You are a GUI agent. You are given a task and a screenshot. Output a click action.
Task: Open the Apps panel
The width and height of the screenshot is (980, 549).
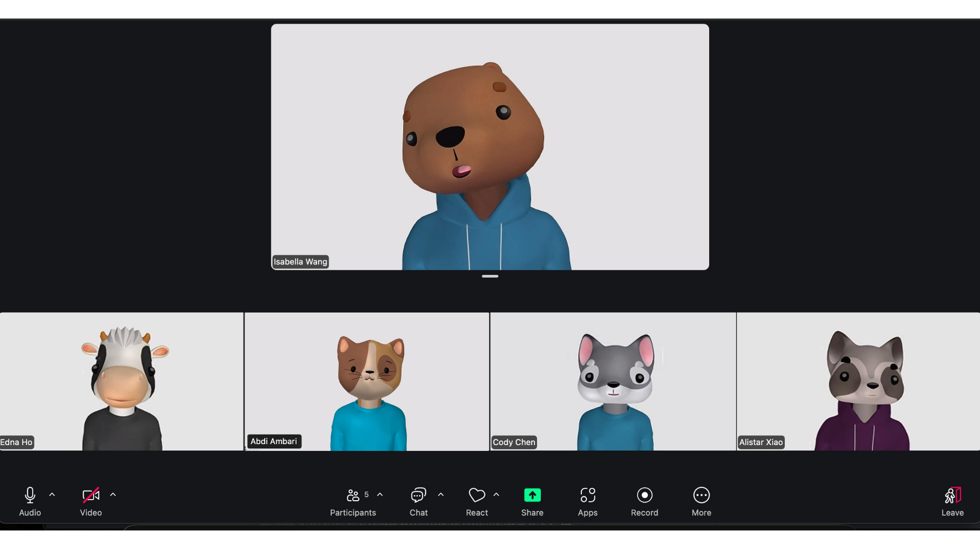point(588,495)
